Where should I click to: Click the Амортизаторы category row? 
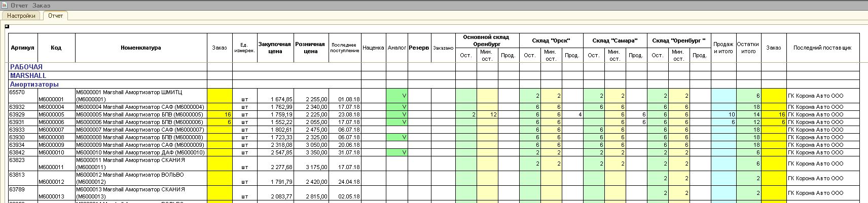pos(34,84)
